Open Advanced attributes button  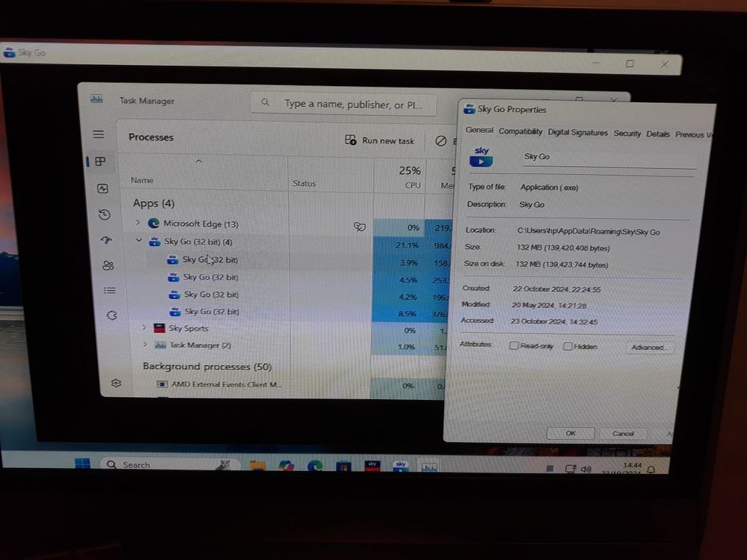tap(649, 348)
